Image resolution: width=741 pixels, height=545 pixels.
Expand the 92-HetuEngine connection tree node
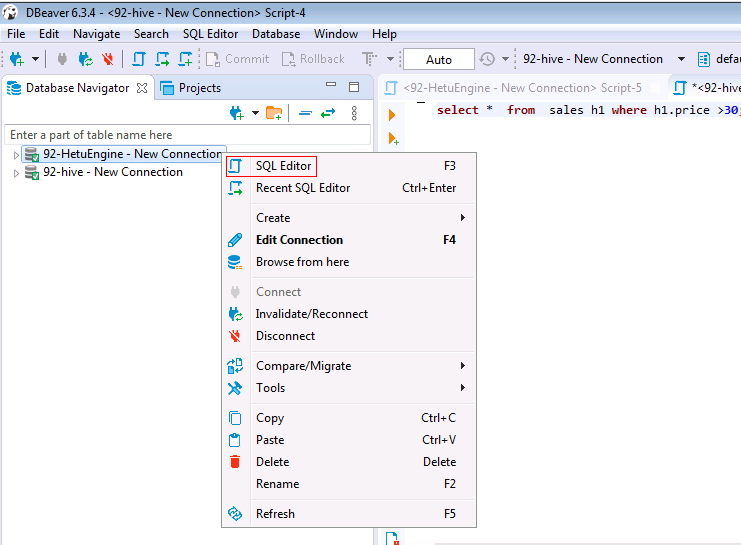point(16,155)
